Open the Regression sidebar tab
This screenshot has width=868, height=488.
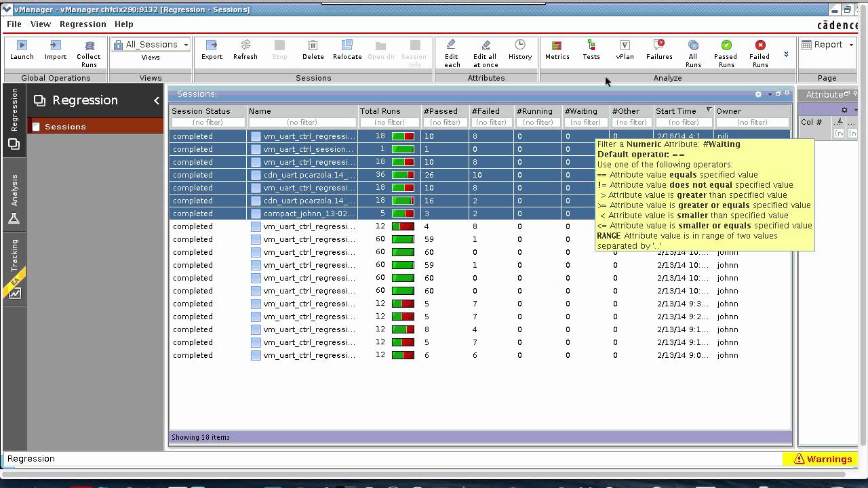point(14,119)
